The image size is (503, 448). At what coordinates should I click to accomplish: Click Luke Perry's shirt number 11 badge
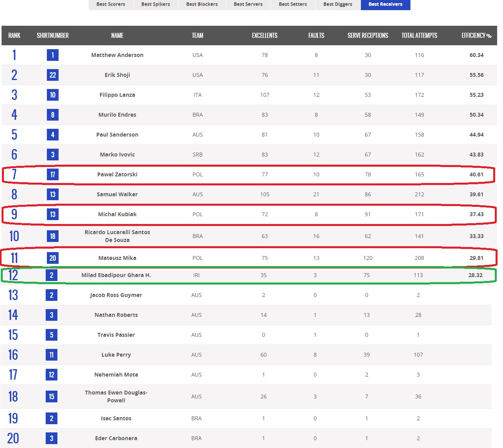52,355
